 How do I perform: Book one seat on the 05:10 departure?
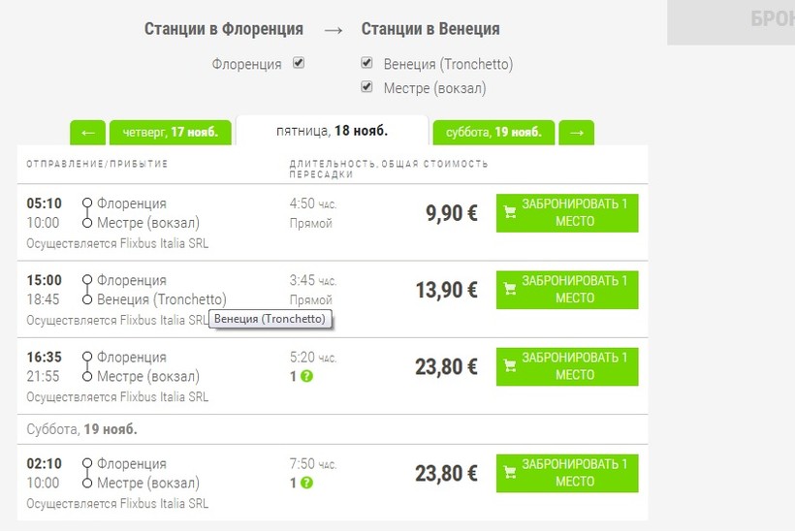pyautogui.click(x=567, y=212)
